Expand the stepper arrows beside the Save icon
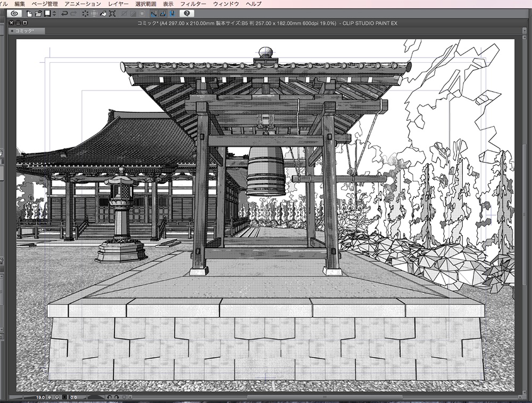 tap(54, 14)
